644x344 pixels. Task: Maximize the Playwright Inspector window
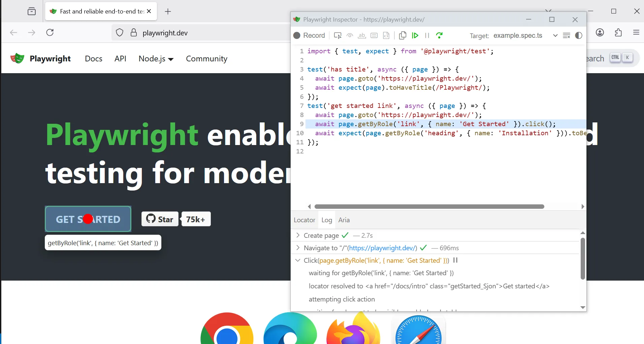coord(552,20)
